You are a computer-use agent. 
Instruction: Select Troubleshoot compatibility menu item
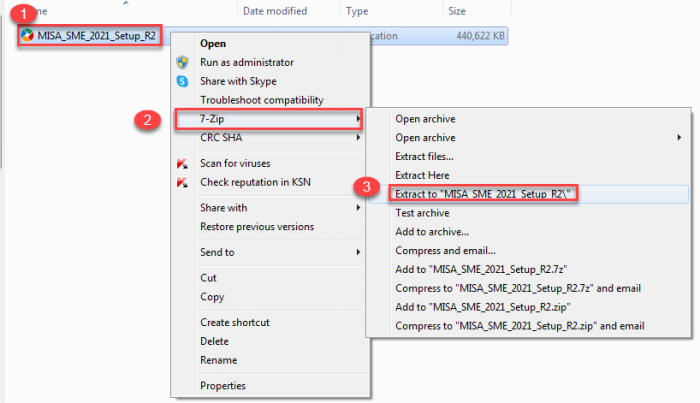261,100
